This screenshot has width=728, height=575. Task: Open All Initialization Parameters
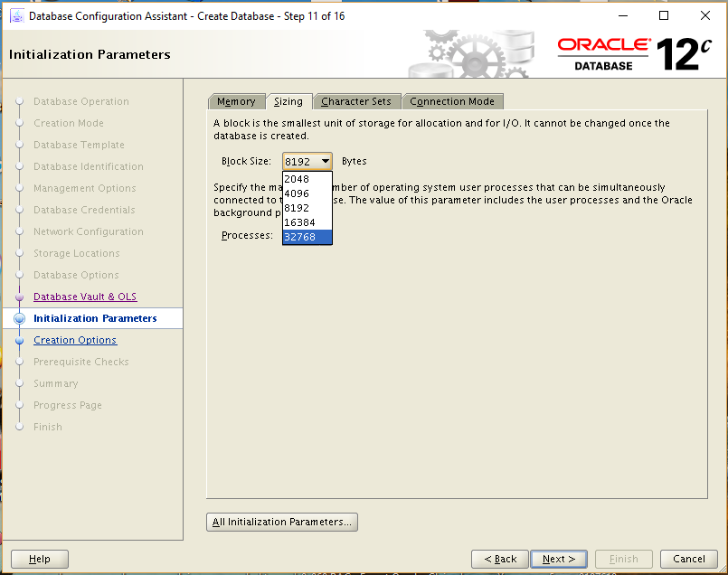tap(281, 522)
